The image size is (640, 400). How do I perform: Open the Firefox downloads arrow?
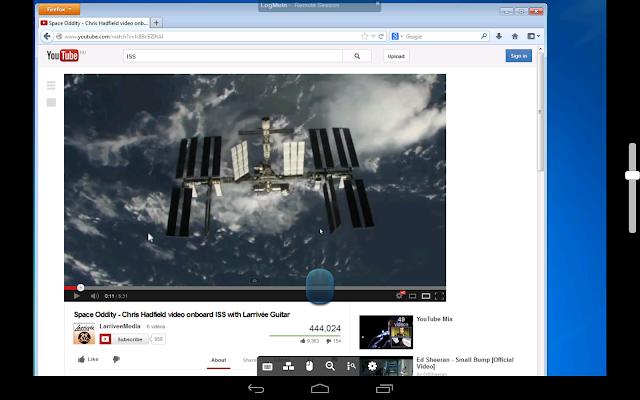499,36
